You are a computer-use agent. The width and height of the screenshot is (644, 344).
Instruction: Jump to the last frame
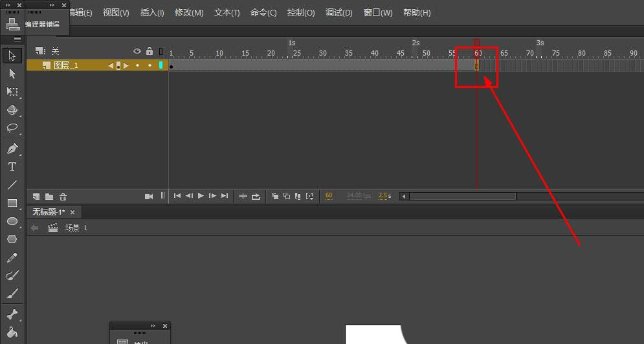(x=224, y=196)
